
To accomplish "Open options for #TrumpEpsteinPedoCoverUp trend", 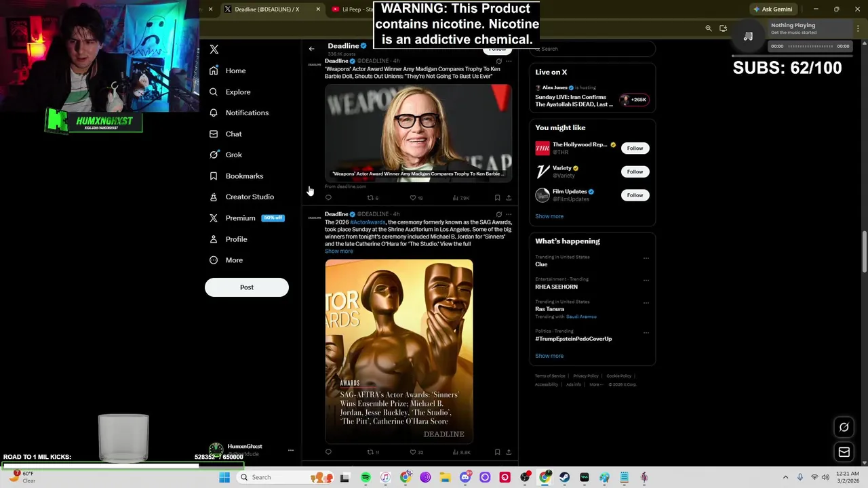I will click(x=646, y=333).
